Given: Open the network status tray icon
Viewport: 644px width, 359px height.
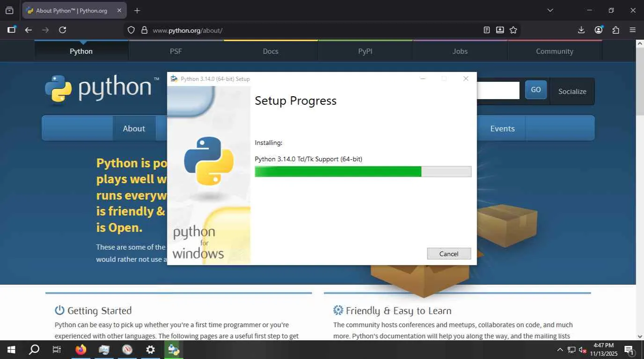Looking at the screenshot, I should pos(571,350).
